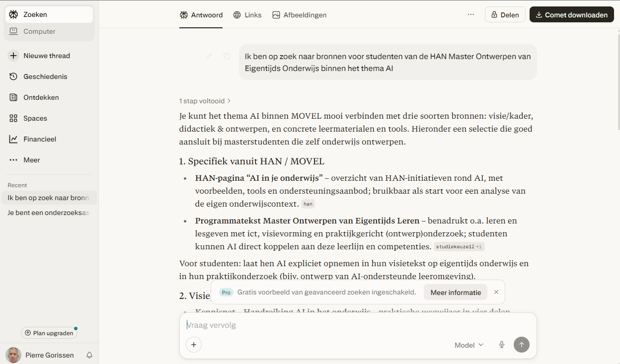
Task: Open the "han" source citation chip
Action: [x=308, y=204]
